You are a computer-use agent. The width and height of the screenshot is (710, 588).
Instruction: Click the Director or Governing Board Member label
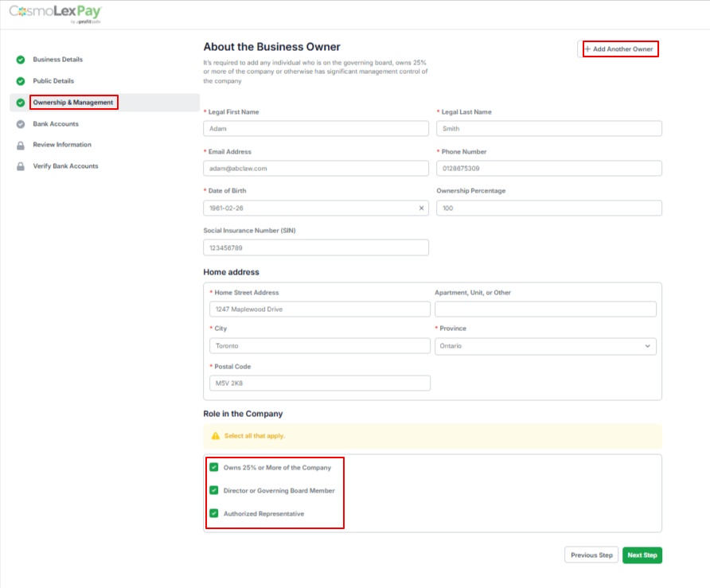point(279,491)
